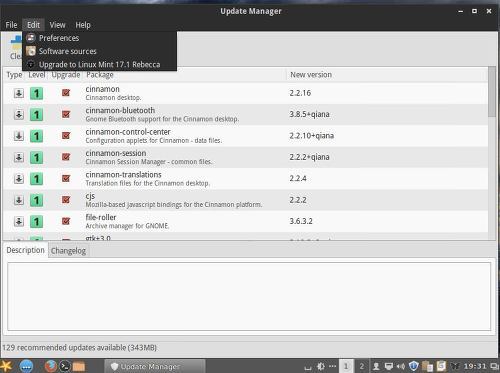Switch to the Changelog tab
500x373 pixels.
[68, 251]
